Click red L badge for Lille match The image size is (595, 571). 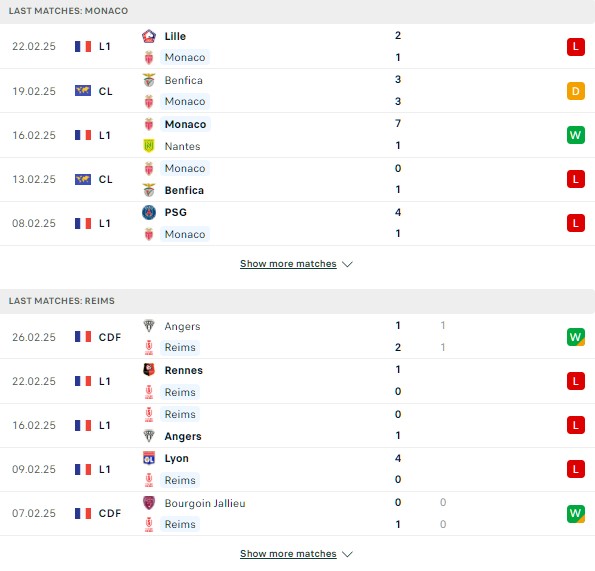(576, 47)
